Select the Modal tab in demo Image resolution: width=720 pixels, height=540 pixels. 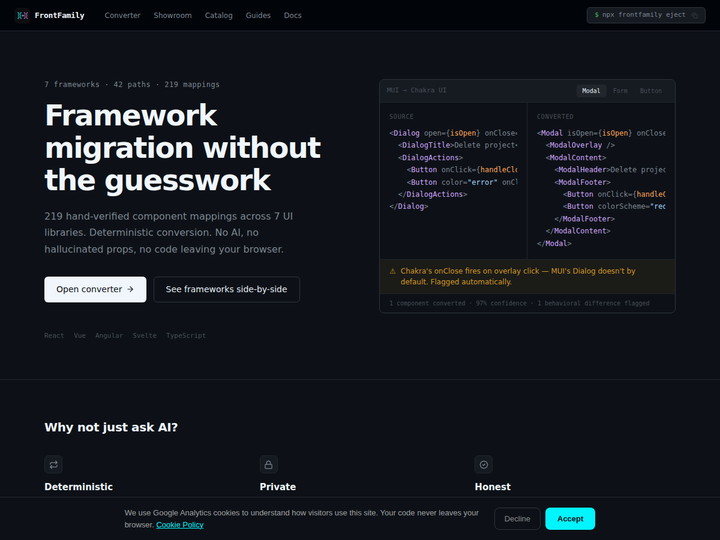click(x=591, y=90)
